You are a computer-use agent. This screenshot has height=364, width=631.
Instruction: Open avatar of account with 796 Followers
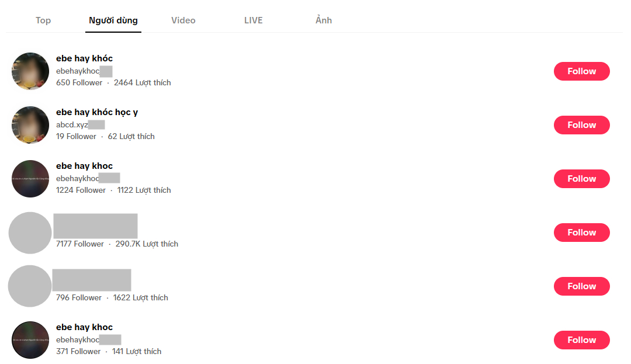[30, 286]
